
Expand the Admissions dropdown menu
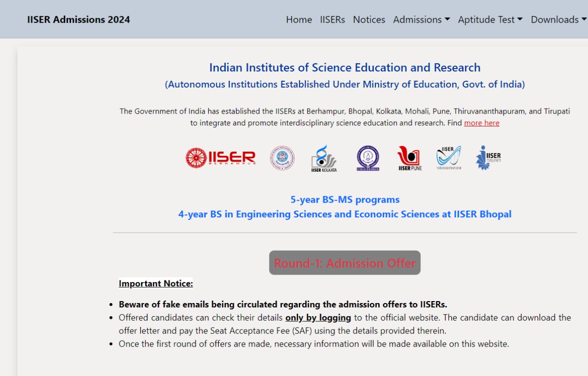pyautogui.click(x=421, y=20)
